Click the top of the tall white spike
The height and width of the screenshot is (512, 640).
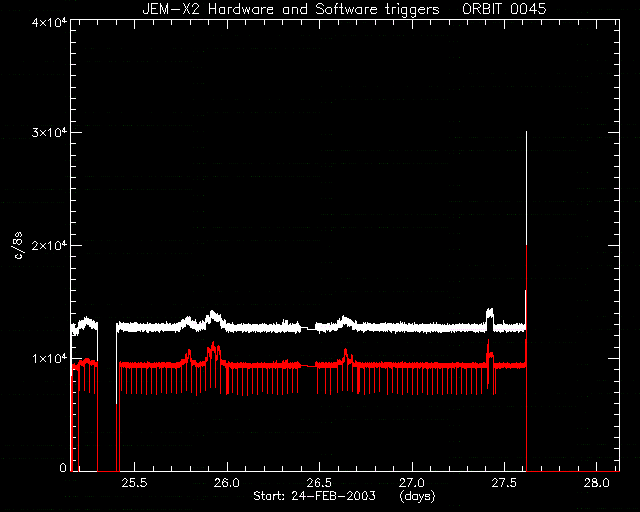[x=527, y=132]
